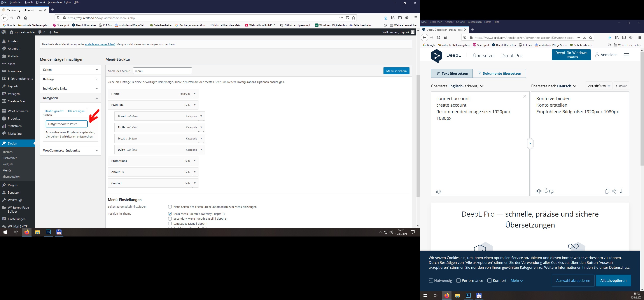Toggle Notwendig cookie checkbox
This screenshot has height=300, width=644.
pyautogui.click(x=431, y=281)
